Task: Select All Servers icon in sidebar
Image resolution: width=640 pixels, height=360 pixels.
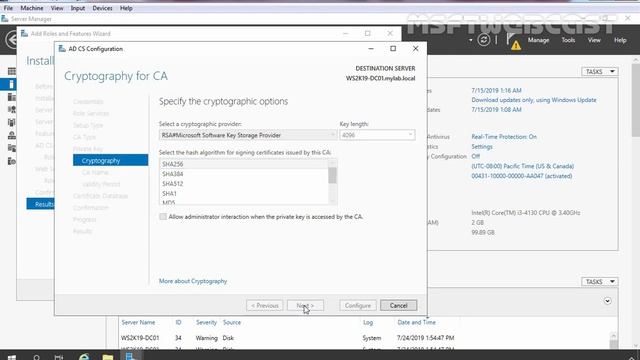Action: tap(11, 97)
